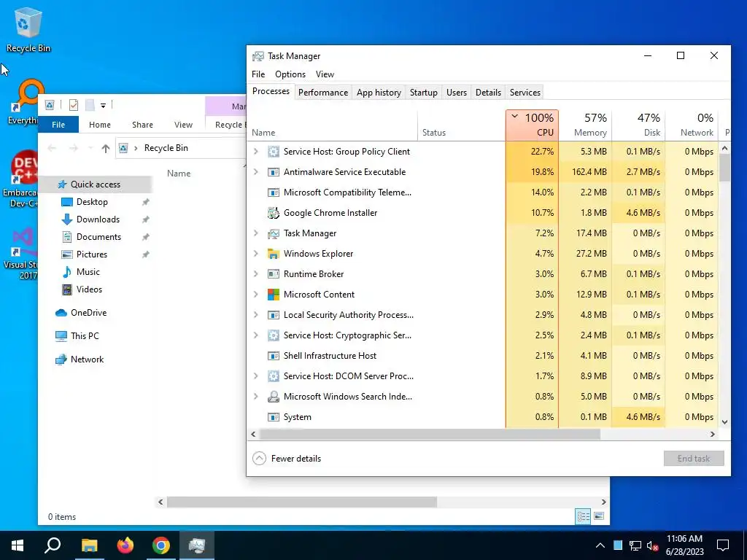The height and width of the screenshot is (560, 747).
Task: Open the Home ribbon tab in File Explorer
Action: (x=99, y=125)
